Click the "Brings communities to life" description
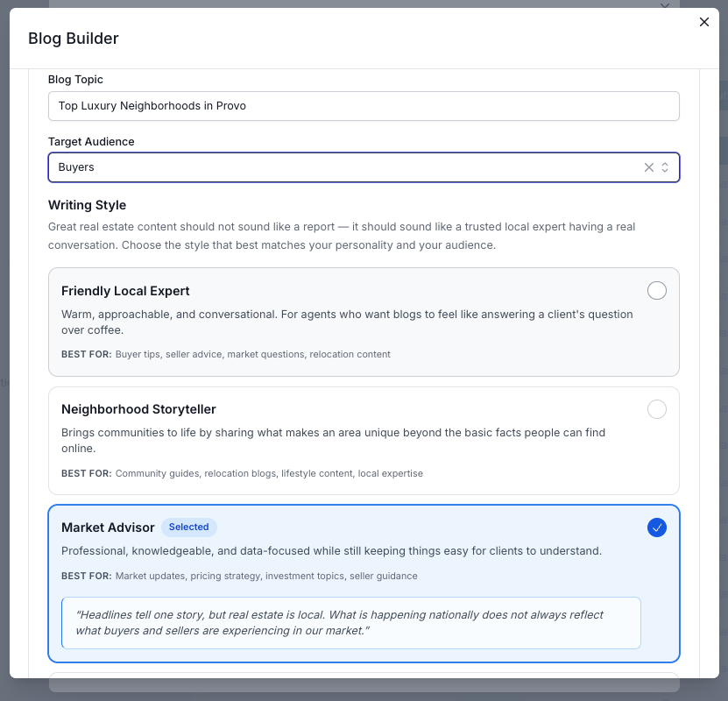728x701 pixels. (333, 441)
